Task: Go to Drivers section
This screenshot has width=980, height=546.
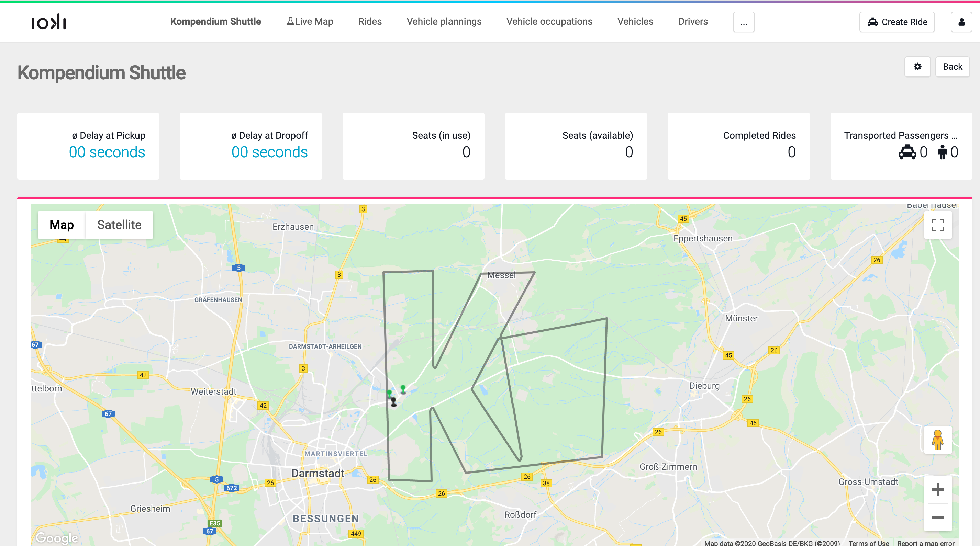Action: (x=693, y=22)
